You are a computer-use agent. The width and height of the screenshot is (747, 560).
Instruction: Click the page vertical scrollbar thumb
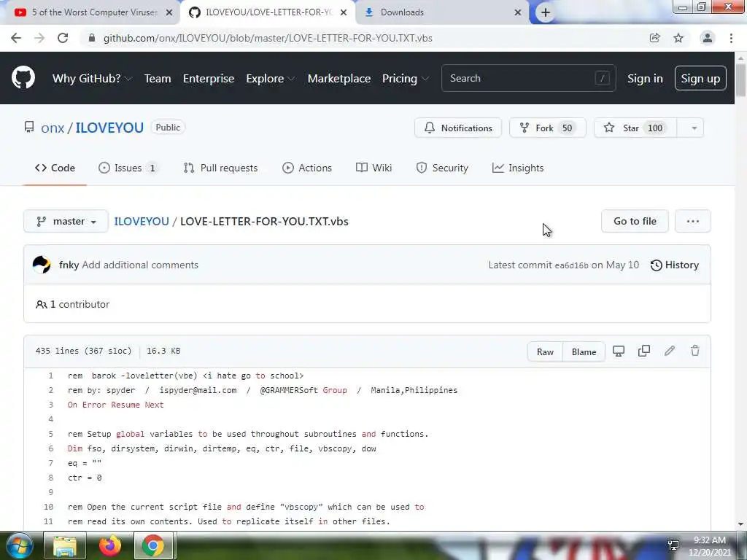(x=741, y=79)
